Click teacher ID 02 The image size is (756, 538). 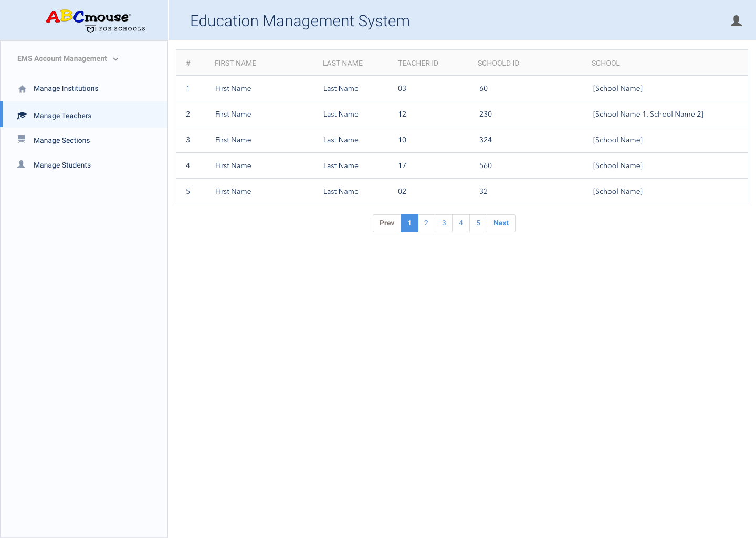click(402, 191)
